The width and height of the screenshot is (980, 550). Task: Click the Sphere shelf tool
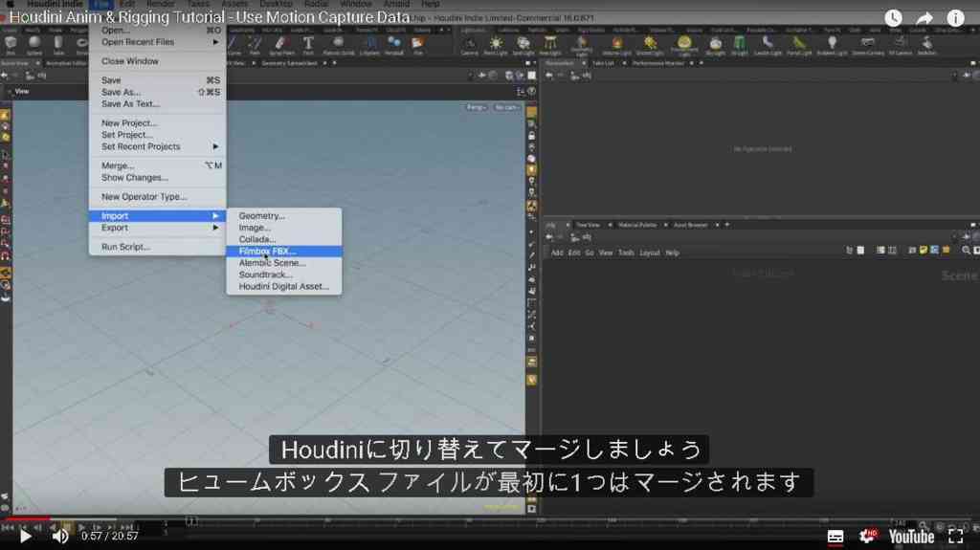point(34,44)
